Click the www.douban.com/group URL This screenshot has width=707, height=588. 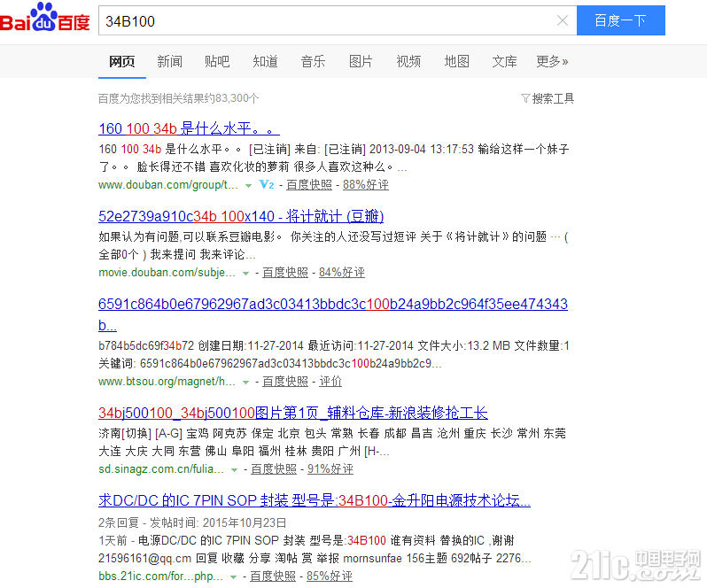(x=168, y=185)
